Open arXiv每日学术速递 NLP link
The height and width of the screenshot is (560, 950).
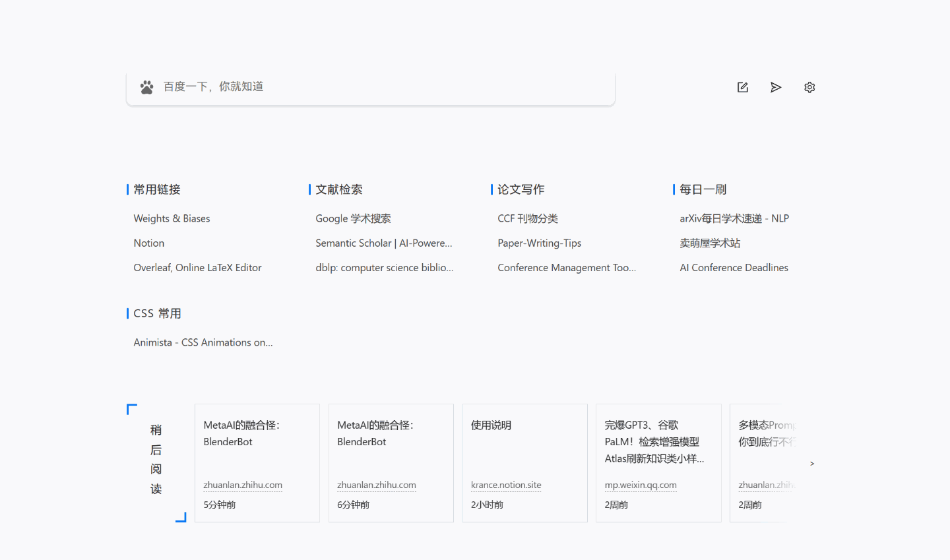(734, 218)
